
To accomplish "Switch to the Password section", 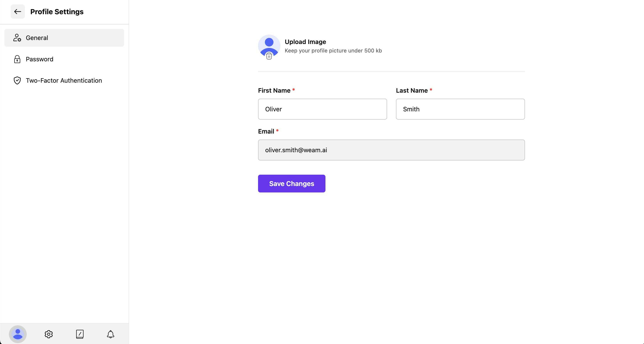I will [x=40, y=59].
